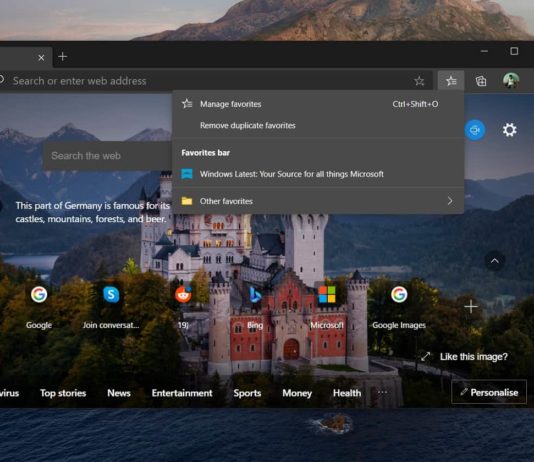
Task: Switch to Top stories feed tab
Action: pyautogui.click(x=63, y=393)
